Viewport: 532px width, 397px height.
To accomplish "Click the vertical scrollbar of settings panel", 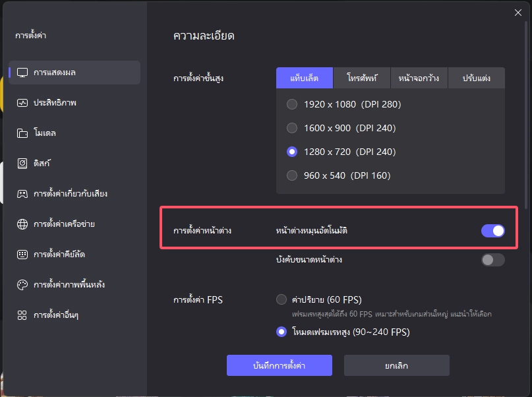I will point(526,115).
